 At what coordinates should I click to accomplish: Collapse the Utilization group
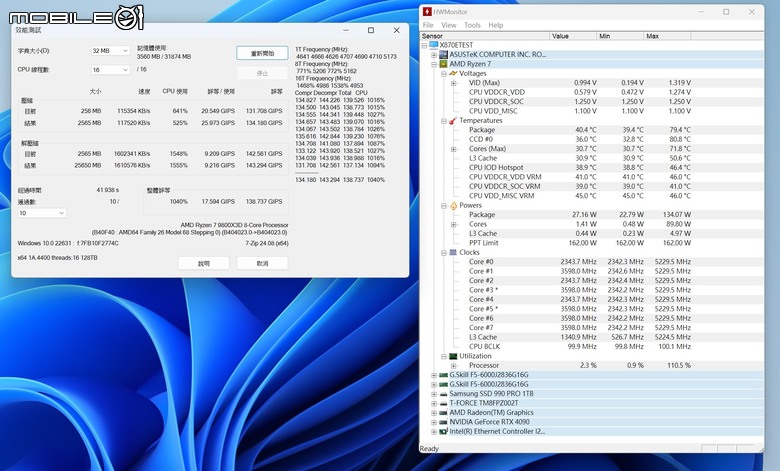pos(444,356)
